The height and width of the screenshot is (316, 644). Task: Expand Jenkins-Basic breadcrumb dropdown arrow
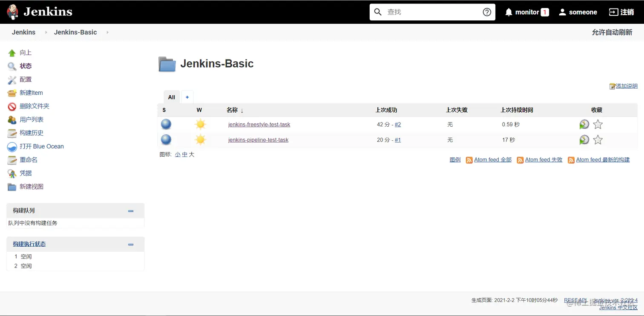tap(107, 32)
